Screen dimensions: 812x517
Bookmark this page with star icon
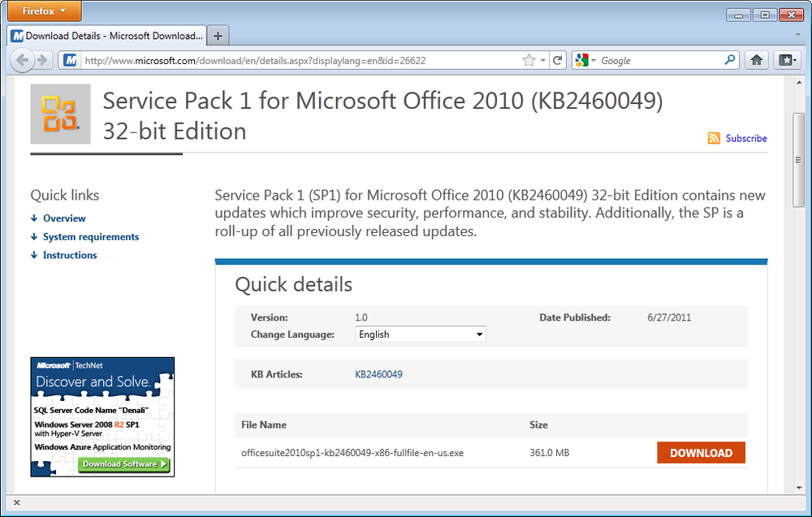click(x=529, y=61)
